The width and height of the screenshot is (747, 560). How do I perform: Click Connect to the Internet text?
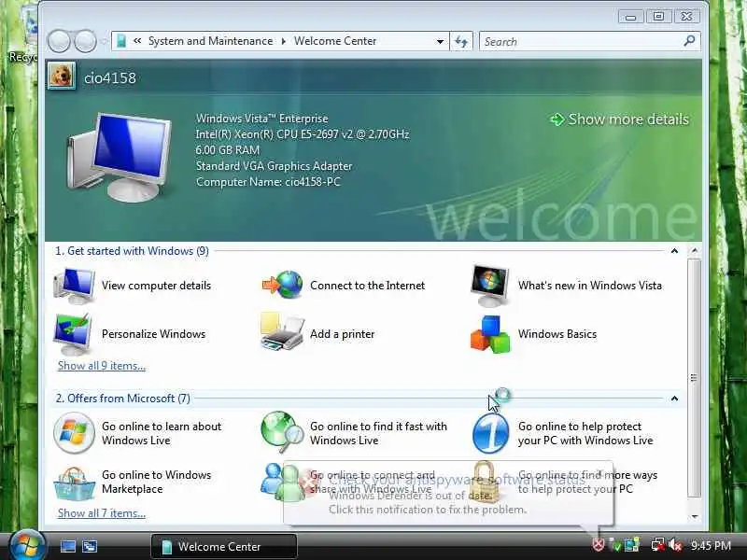pyautogui.click(x=367, y=286)
